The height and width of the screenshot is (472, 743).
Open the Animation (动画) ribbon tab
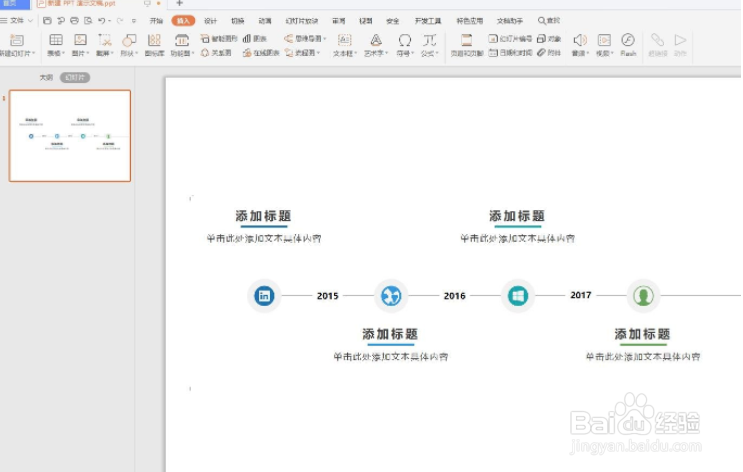click(x=265, y=20)
